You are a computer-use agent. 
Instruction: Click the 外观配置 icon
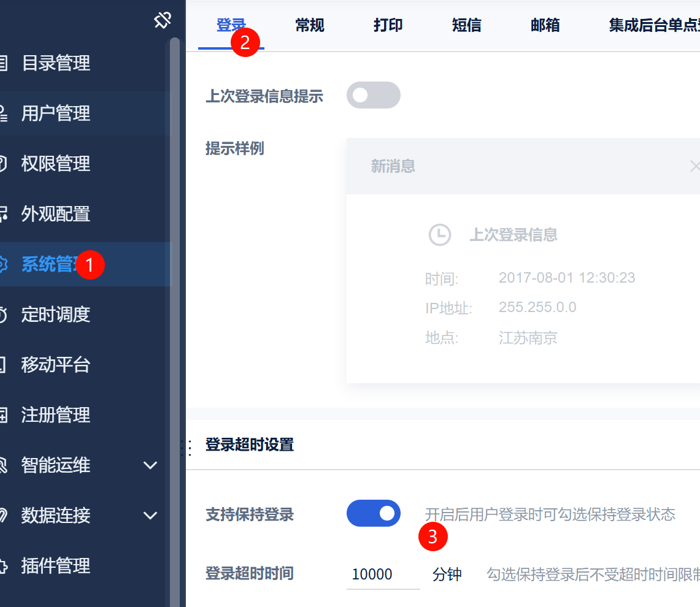coord(3,214)
